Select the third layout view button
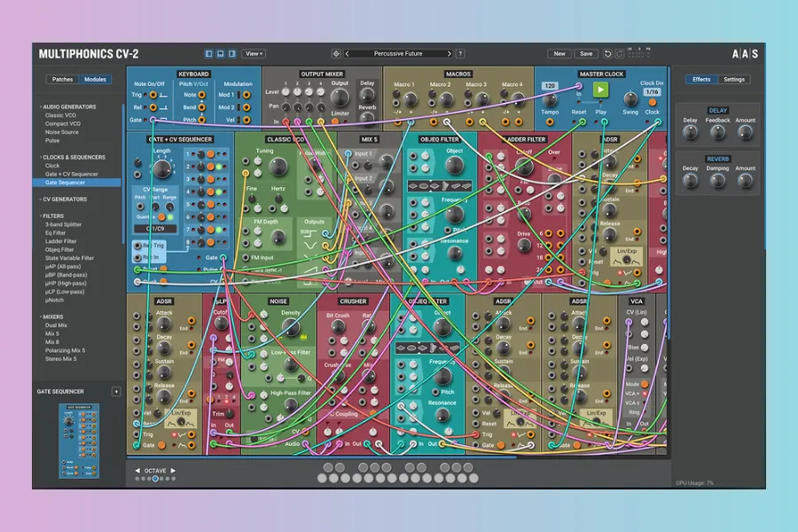Screen dimensions: 798x532 point(231,54)
